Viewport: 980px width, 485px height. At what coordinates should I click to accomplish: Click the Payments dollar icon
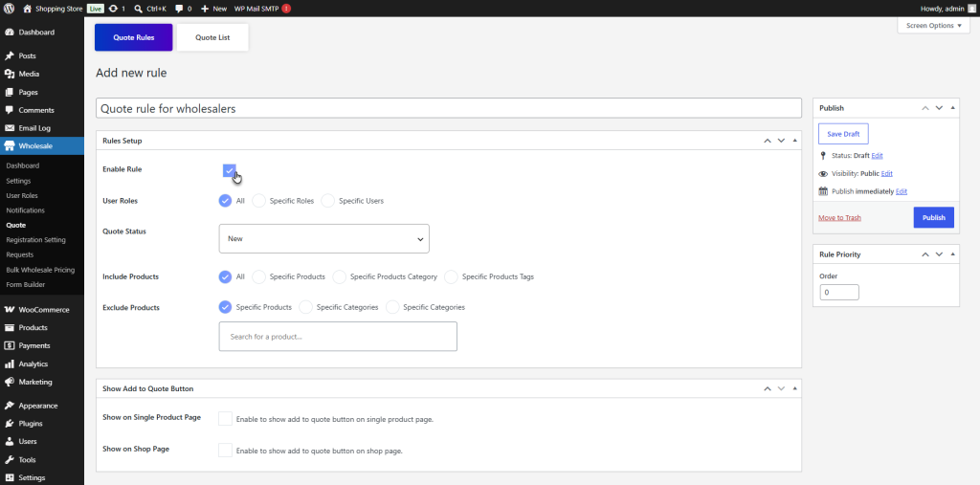tap(10, 345)
